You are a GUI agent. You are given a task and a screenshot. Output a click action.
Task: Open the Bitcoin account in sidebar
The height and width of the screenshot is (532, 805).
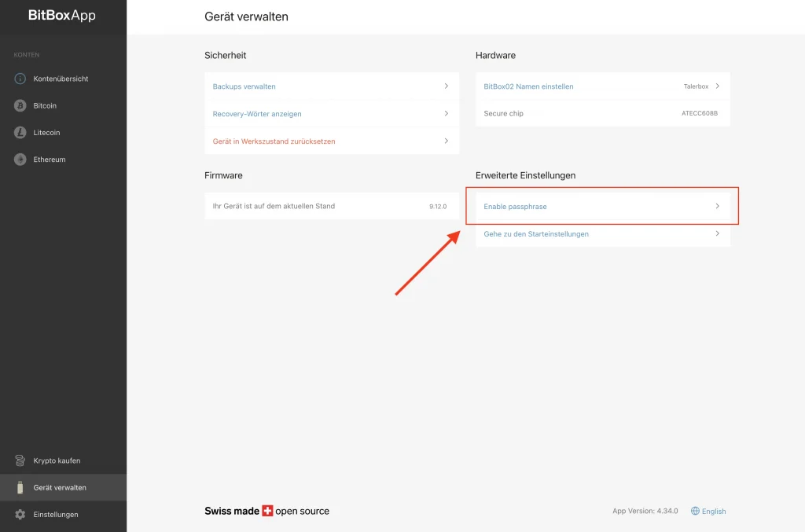coord(45,105)
